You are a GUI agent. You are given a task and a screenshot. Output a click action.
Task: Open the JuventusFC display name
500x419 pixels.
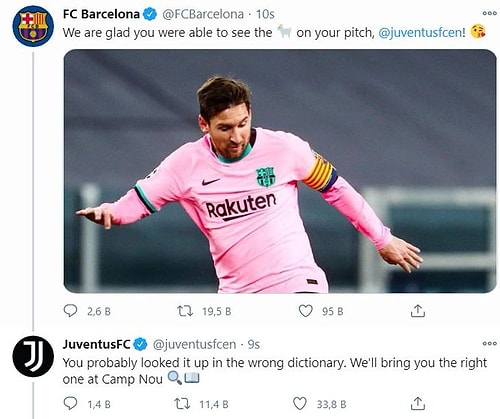pos(96,344)
